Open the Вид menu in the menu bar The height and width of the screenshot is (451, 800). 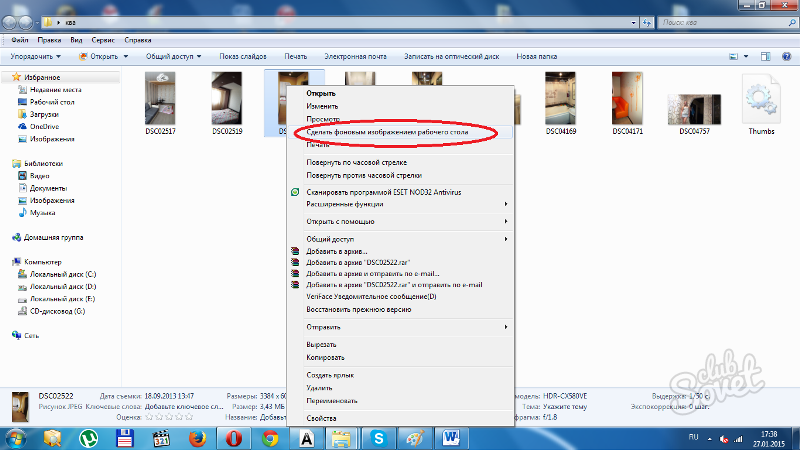[76, 41]
